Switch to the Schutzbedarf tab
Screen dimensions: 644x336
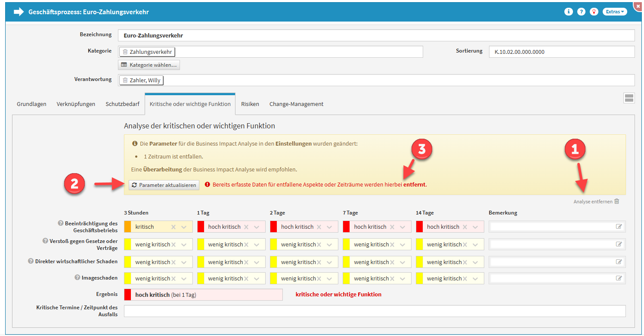point(122,104)
